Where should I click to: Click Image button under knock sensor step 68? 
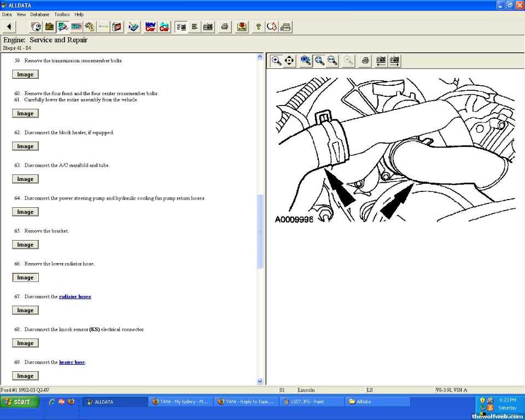pyautogui.click(x=25, y=343)
